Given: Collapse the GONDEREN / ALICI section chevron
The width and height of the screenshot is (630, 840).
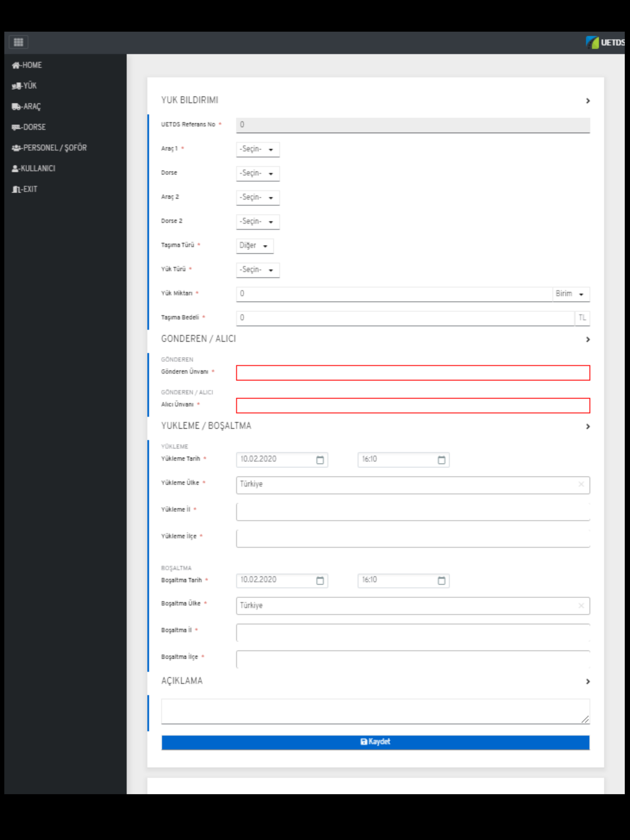Looking at the screenshot, I should (x=588, y=339).
